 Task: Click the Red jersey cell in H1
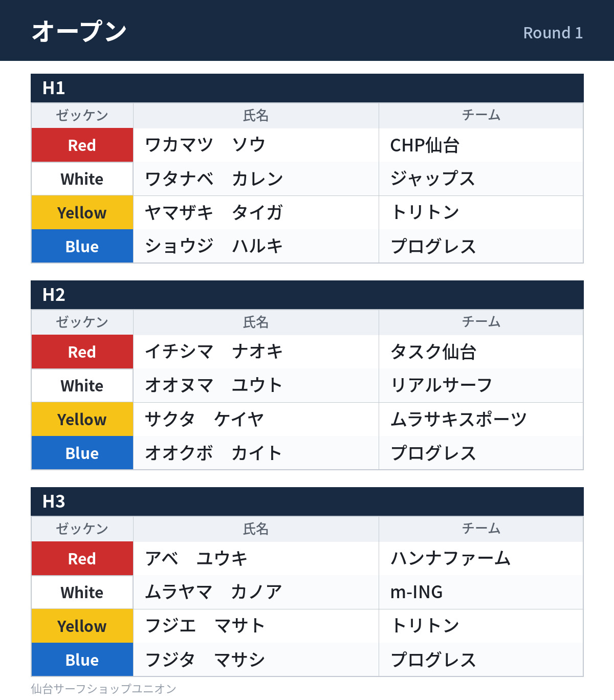82,145
